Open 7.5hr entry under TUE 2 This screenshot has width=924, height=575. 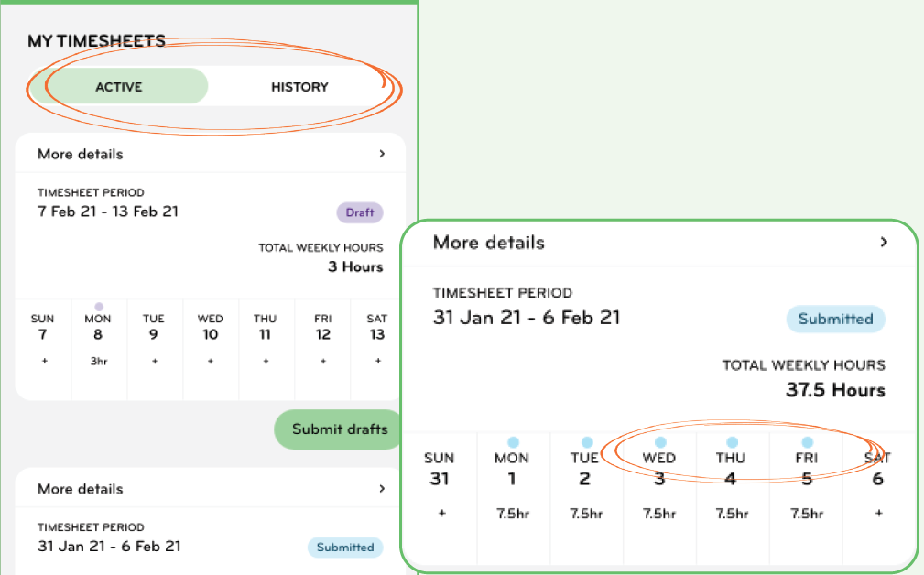click(586, 514)
